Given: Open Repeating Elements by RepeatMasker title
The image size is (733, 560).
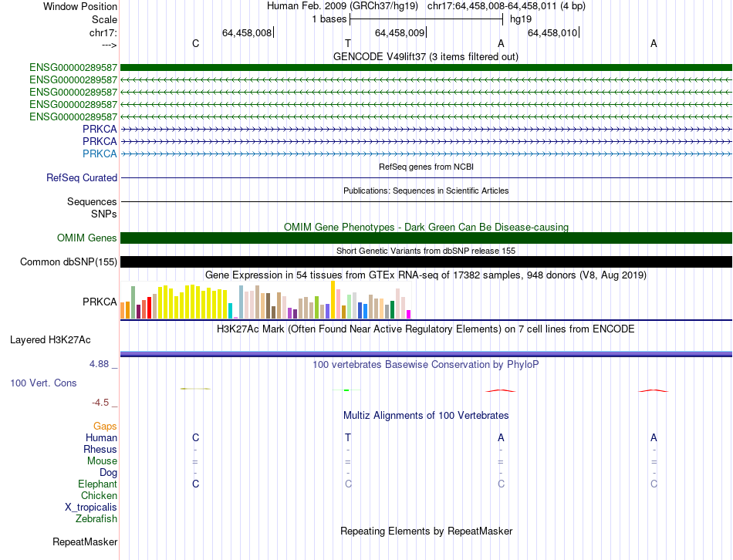Looking at the screenshot, I should click(426, 531).
